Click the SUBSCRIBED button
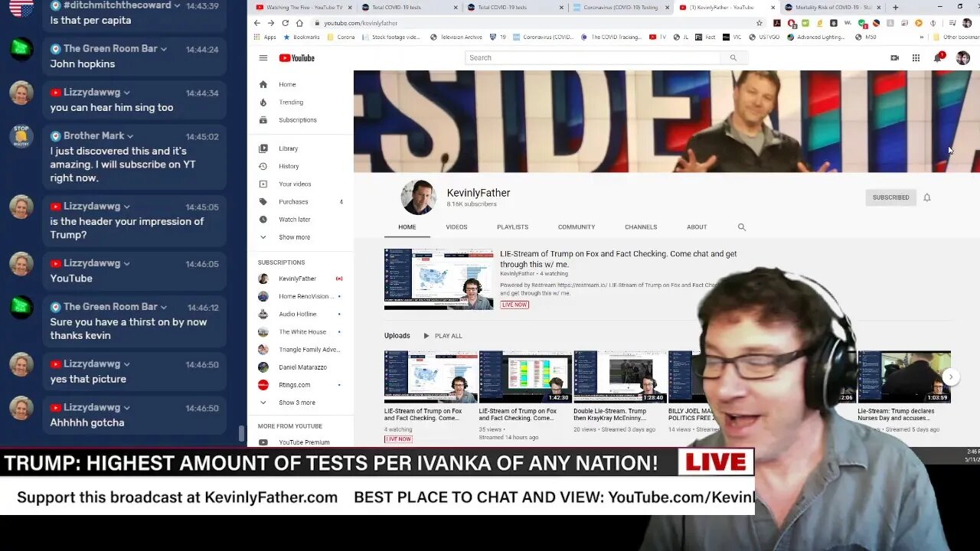The image size is (980, 551). [x=890, y=197]
